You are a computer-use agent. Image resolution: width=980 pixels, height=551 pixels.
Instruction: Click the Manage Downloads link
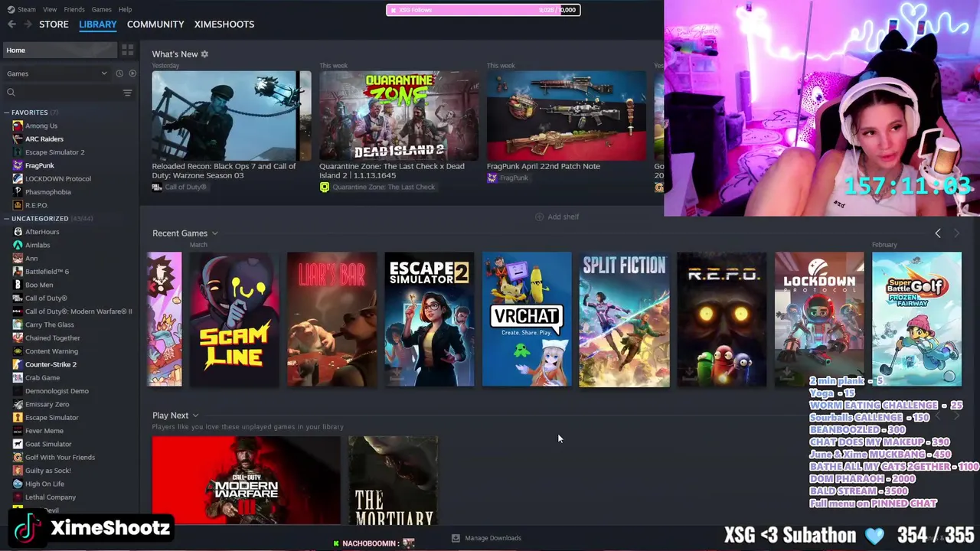(493, 538)
